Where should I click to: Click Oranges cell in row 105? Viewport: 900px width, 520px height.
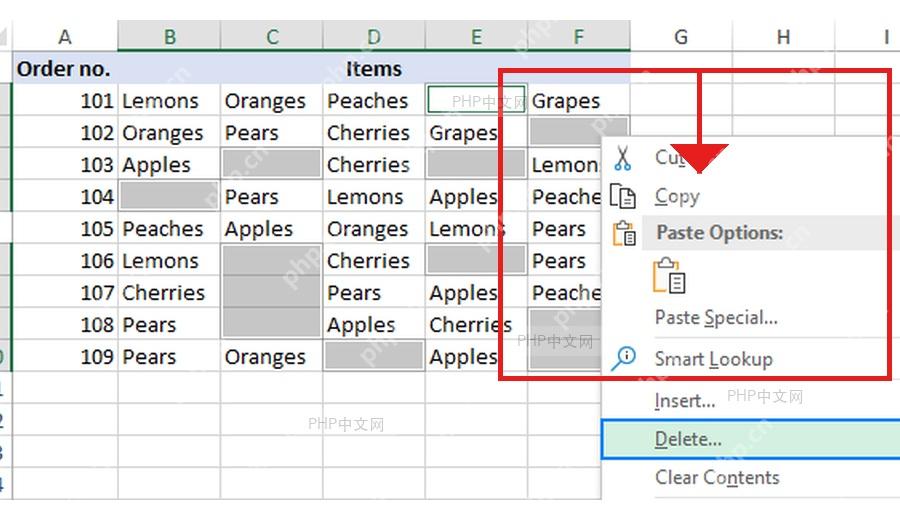[374, 229]
